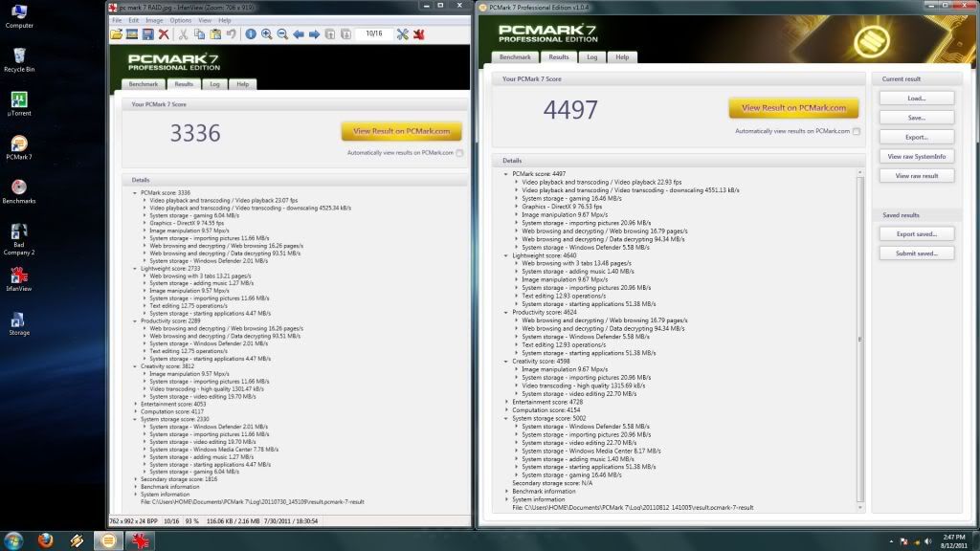Image resolution: width=980 pixels, height=551 pixels.
Task: Adjust volume via system tray speaker icon
Action: pyautogui.click(x=927, y=541)
